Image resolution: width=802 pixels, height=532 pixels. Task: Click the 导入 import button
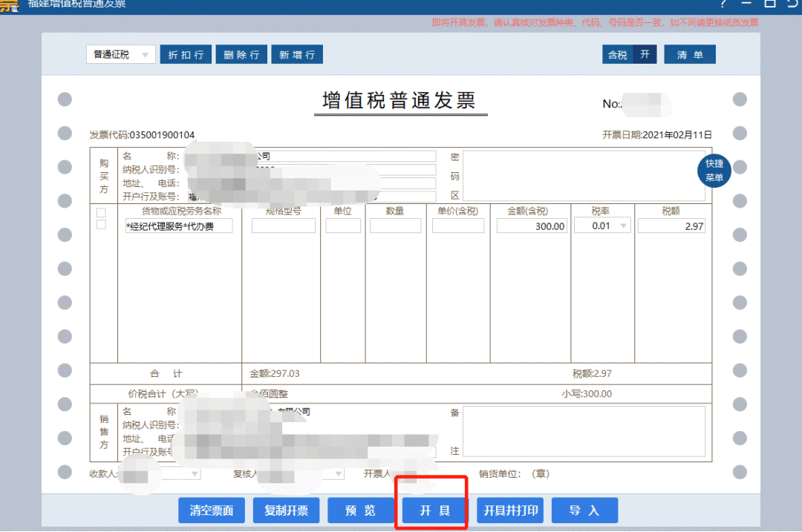(584, 510)
